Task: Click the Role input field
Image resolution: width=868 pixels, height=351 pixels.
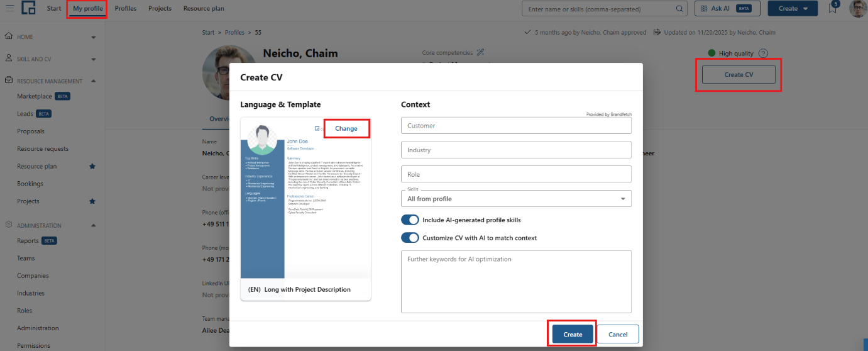Action: [x=516, y=174]
